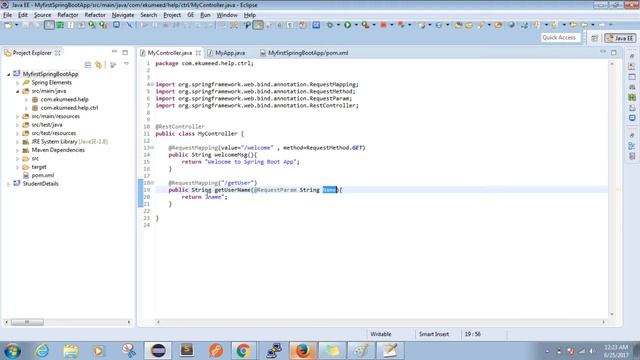
Task: Click Collapse All in Project Explorer
Action: pos(88,65)
